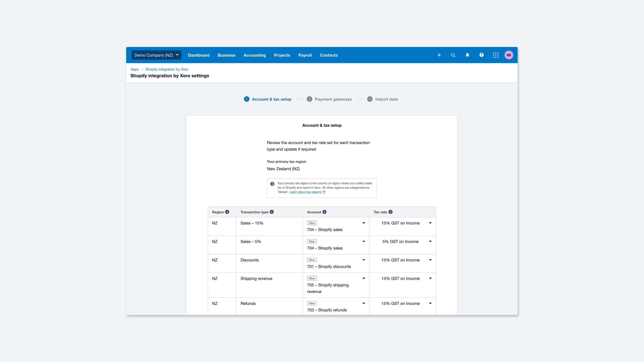Click the Transaction type info icon
This screenshot has height=362, width=644.
[272, 212]
